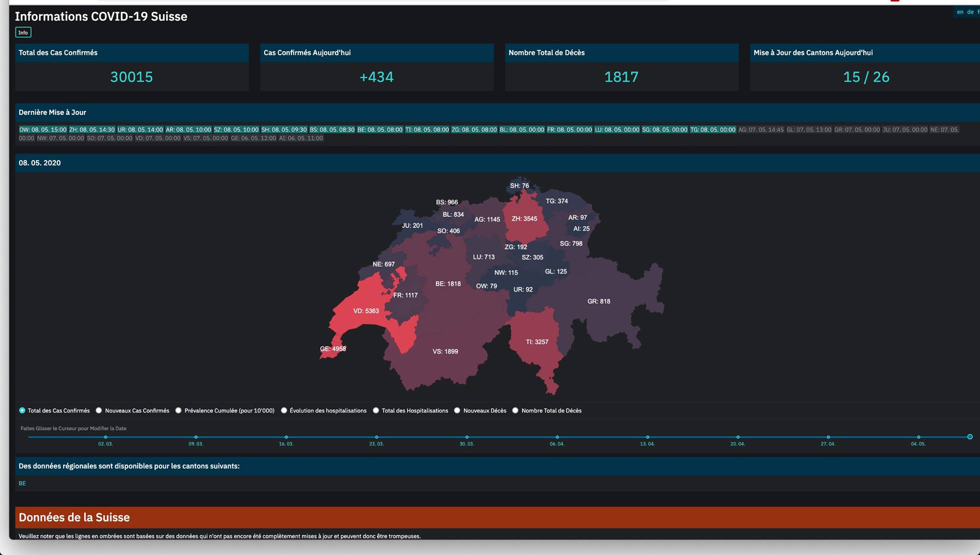Click the Info button under the title
The image size is (980, 555).
pyautogui.click(x=23, y=33)
